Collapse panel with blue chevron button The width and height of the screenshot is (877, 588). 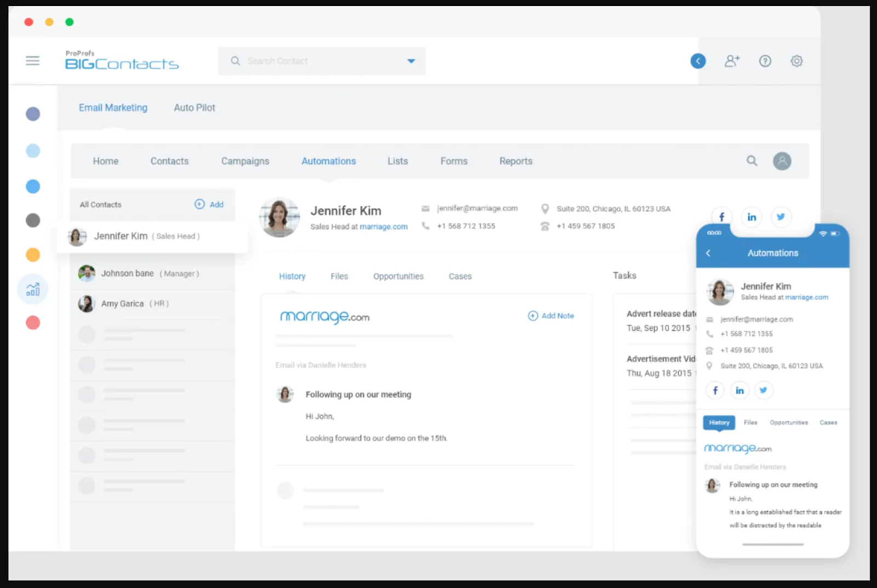tap(698, 61)
